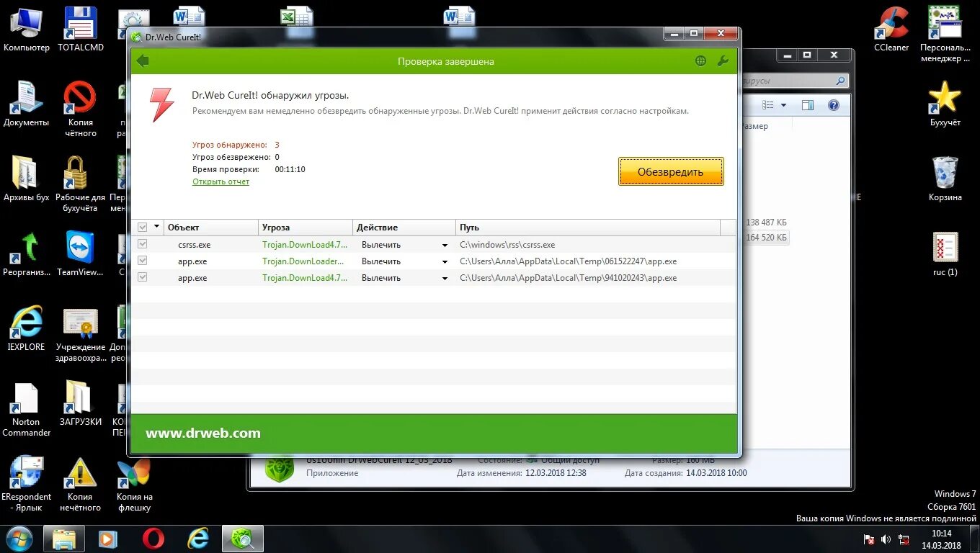Open Internet Explorer from the taskbar

pyautogui.click(x=198, y=539)
